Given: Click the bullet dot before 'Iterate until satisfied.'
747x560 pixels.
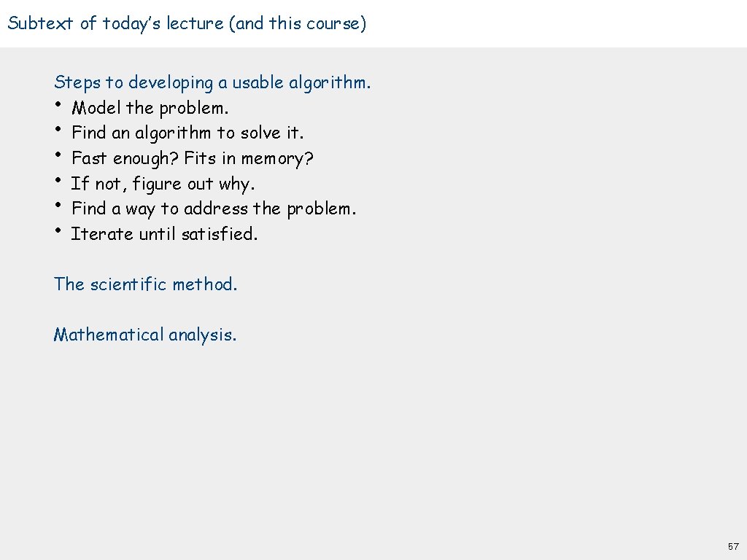Looking at the screenshot, I should [58, 230].
